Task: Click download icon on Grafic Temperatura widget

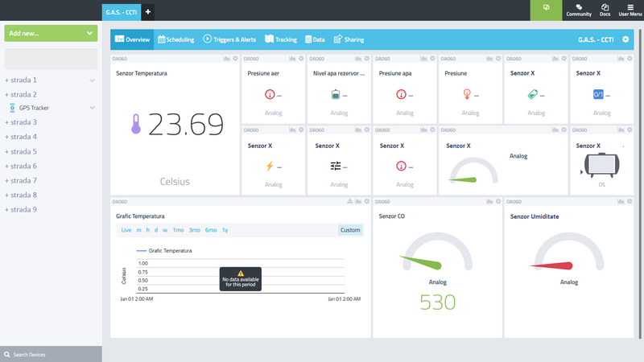Action: click(x=349, y=202)
